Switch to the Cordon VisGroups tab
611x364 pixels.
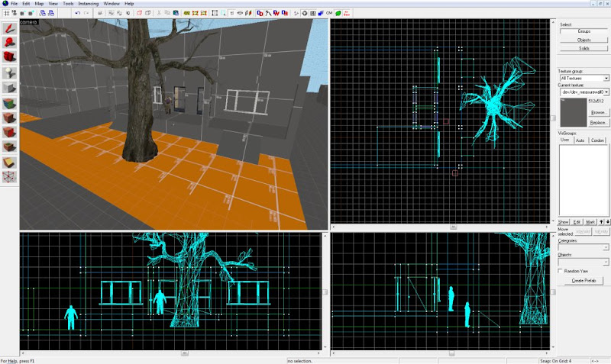click(x=597, y=140)
